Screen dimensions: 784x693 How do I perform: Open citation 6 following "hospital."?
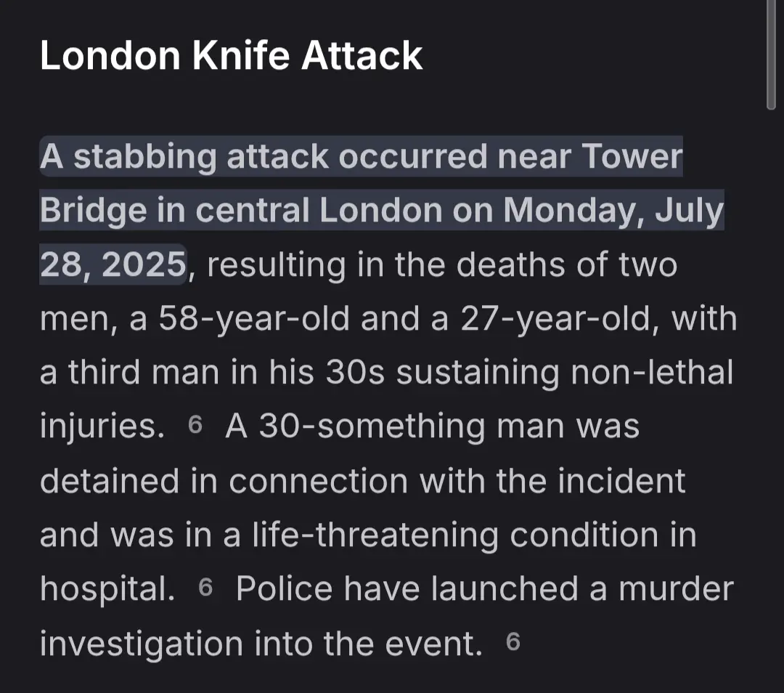point(205,588)
